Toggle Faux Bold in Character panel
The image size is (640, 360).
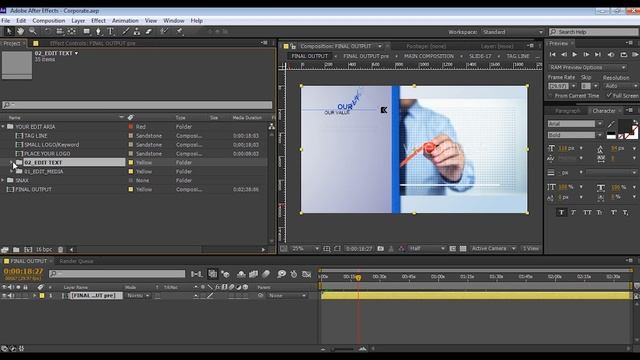[561, 212]
